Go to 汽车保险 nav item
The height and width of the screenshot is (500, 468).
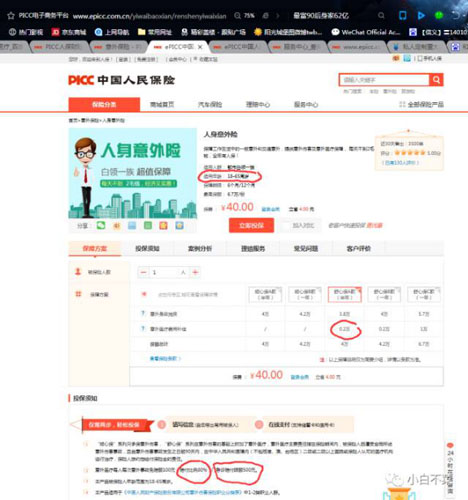[210, 104]
